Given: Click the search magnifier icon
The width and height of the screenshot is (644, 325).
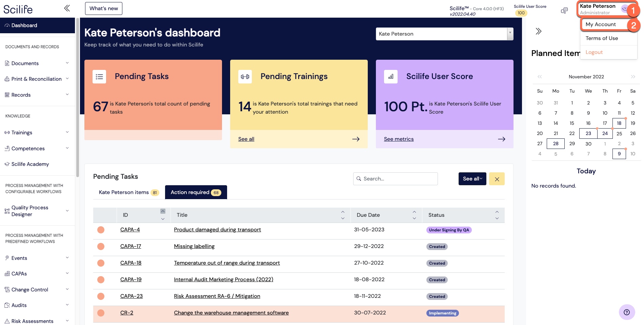Looking at the screenshot, I should click(x=359, y=179).
